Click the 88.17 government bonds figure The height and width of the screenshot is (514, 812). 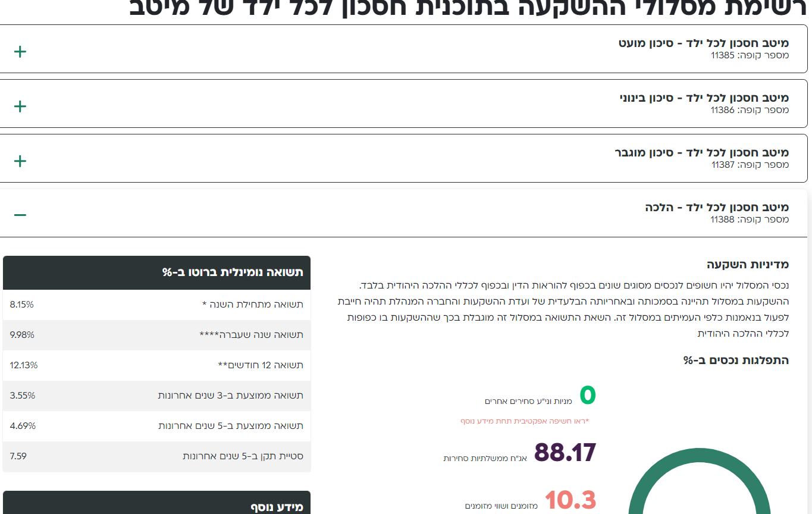pos(565,453)
